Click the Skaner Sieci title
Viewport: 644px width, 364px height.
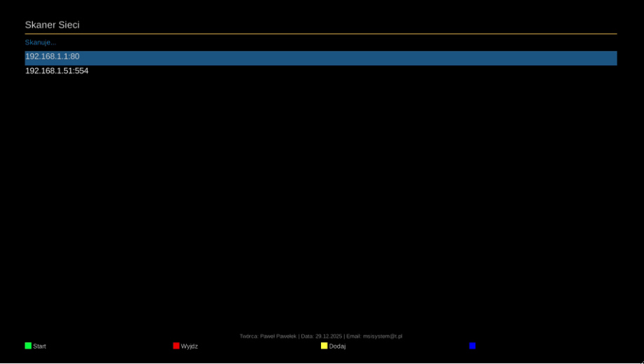(x=52, y=25)
